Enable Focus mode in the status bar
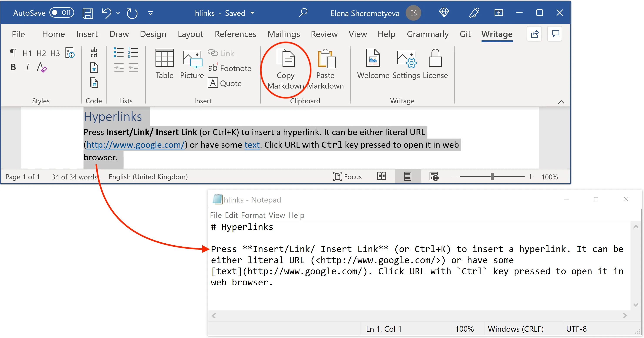Image resolution: width=644 pixels, height=338 pixels. [348, 176]
